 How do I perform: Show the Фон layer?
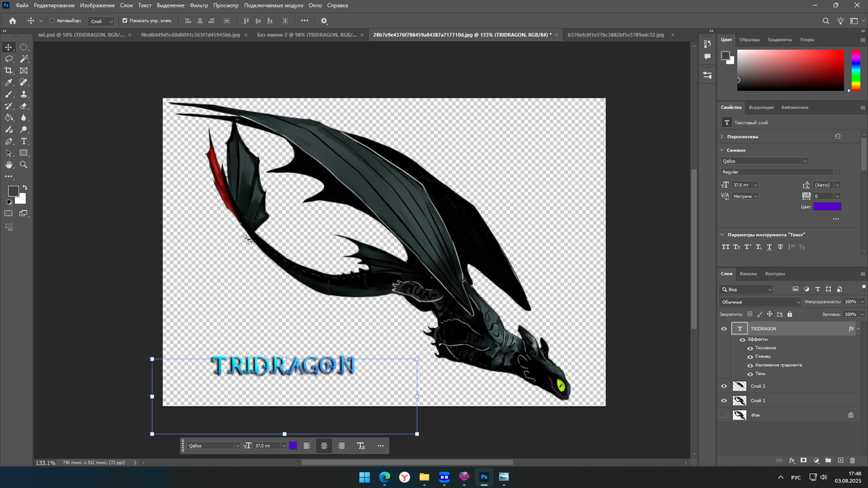tap(724, 415)
